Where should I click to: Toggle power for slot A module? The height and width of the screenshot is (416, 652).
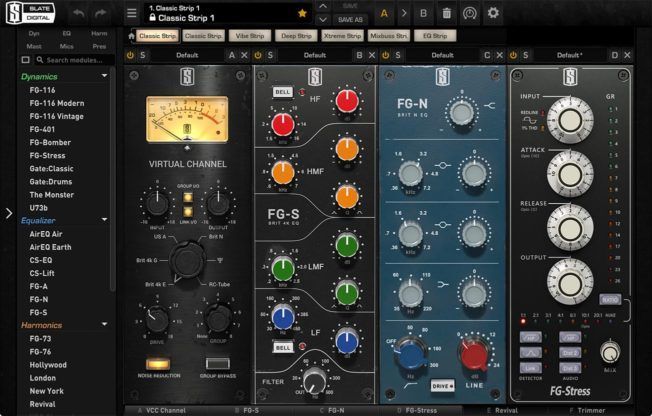tap(130, 55)
